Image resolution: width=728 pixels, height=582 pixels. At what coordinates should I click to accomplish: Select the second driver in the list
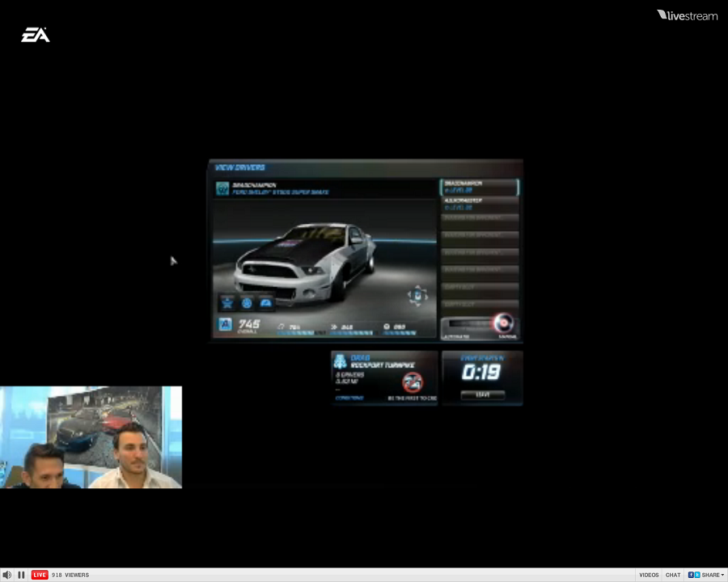pos(480,205)
